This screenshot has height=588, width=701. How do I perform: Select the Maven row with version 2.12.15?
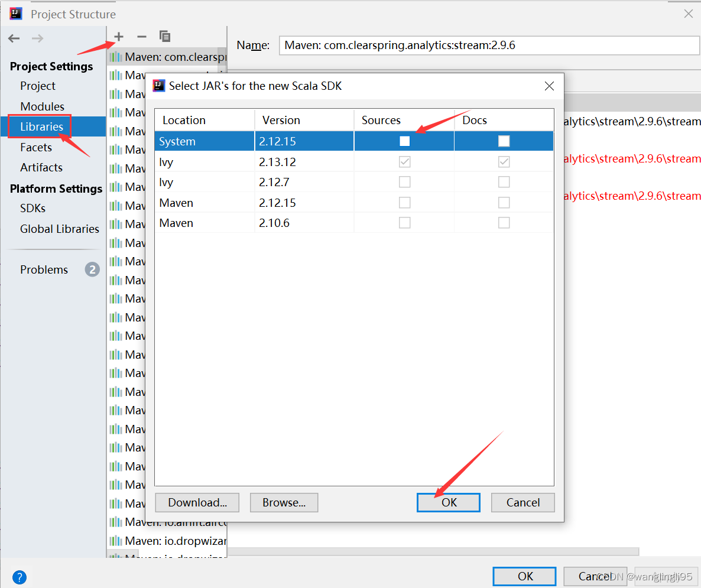[x=354, y=203]
